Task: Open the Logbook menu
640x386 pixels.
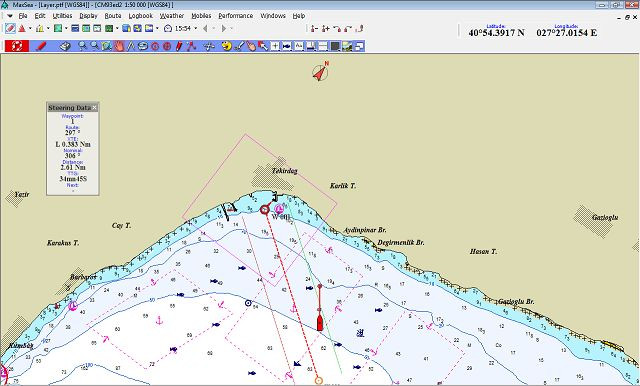Action: pos(140,16)
